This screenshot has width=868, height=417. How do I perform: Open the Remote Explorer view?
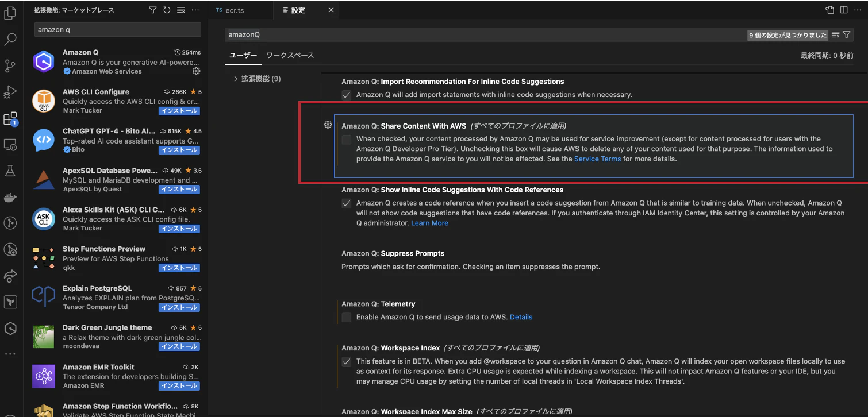pyautogui.click(x=10, y=144)
